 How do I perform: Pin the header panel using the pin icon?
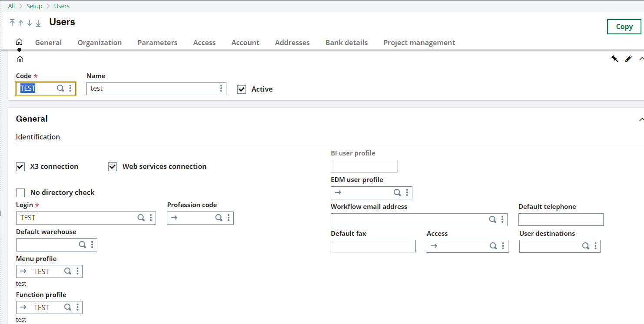614,59
